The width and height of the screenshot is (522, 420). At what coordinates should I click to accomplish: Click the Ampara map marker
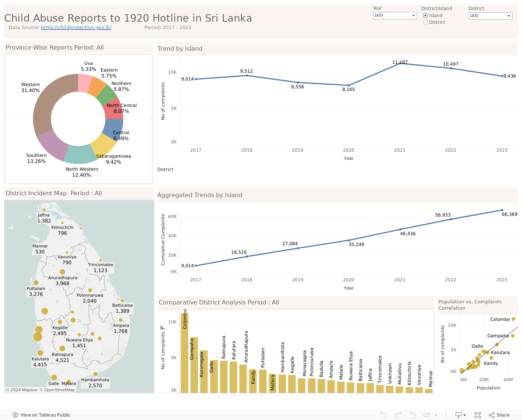click(x=121, y=320)
